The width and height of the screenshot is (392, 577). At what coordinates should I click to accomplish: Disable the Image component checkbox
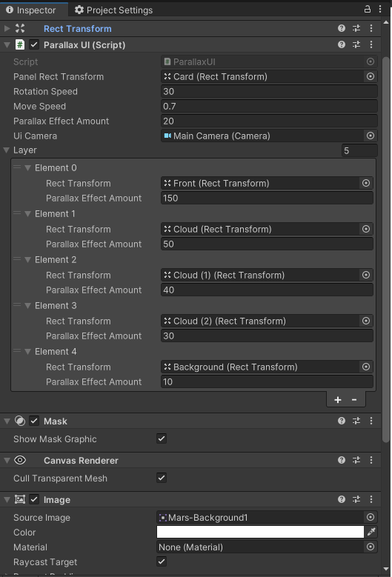coord(34,499)
